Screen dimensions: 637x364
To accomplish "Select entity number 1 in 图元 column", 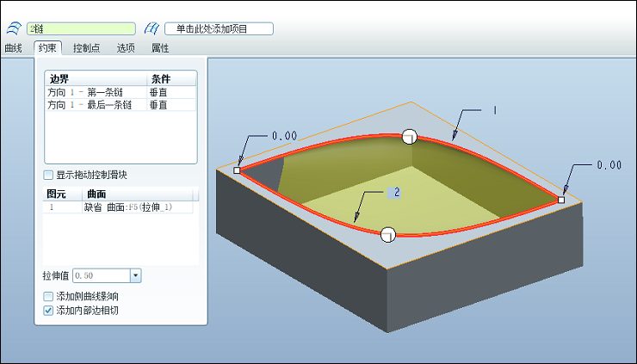I will tap(52, 207).
